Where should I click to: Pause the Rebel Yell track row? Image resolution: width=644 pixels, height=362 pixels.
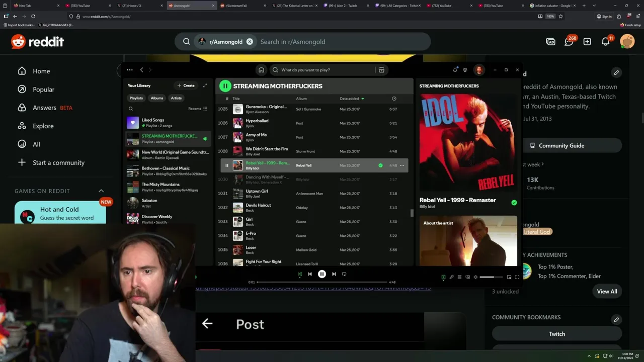tap(226, 165)
